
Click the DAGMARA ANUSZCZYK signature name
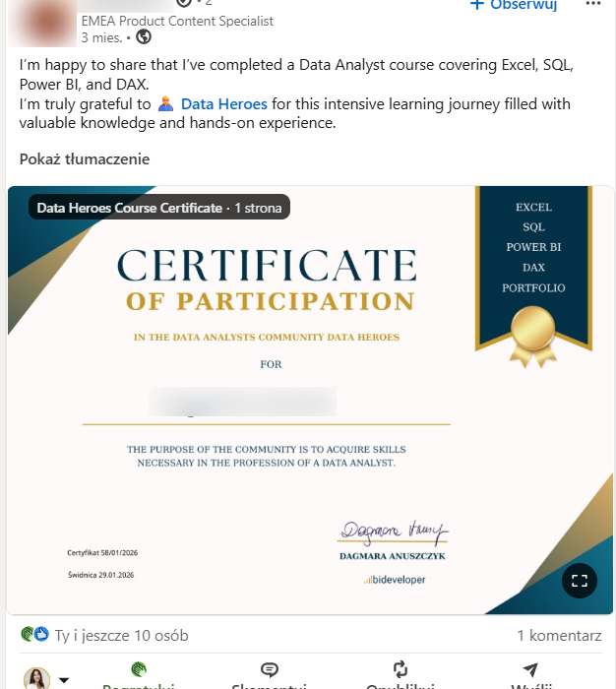click(393, 556)
